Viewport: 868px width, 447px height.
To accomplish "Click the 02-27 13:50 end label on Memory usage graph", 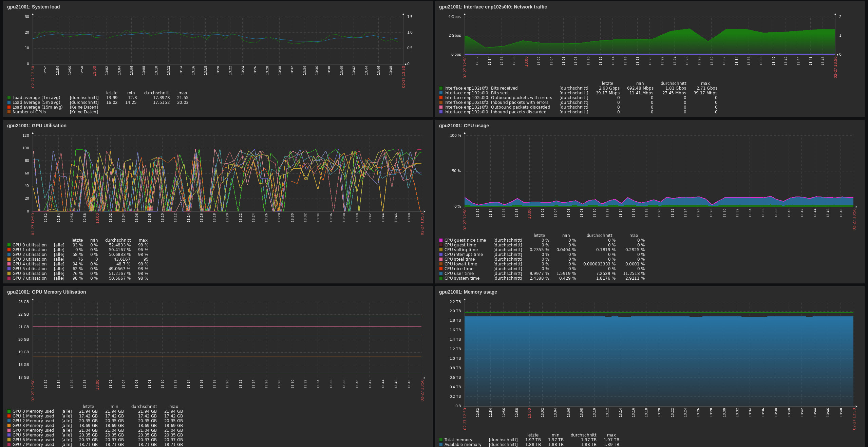I will [x=854, y=419].
